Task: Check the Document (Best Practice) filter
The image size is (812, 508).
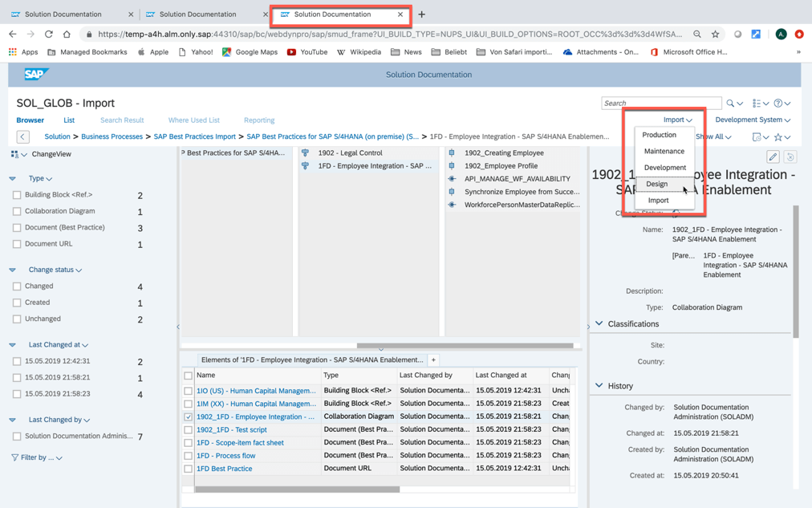Action: pyautogui.click(x=17, y=228)
